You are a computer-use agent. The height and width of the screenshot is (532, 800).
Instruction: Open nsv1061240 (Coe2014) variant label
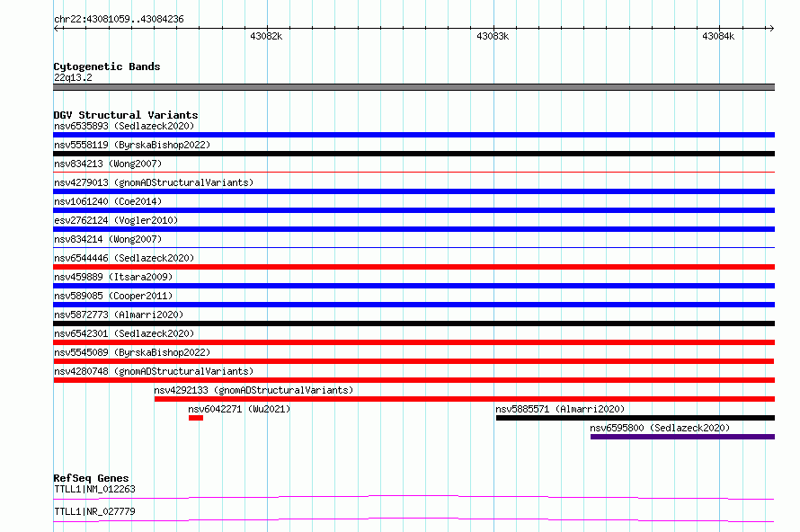pyautogui.click(x=108, y=201)
